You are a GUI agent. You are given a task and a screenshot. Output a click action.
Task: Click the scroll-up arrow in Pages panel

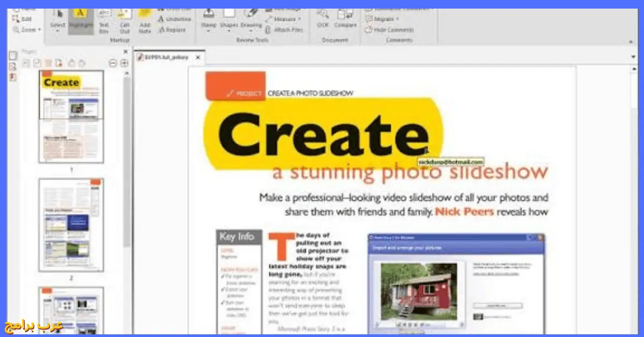pos(126,74)
